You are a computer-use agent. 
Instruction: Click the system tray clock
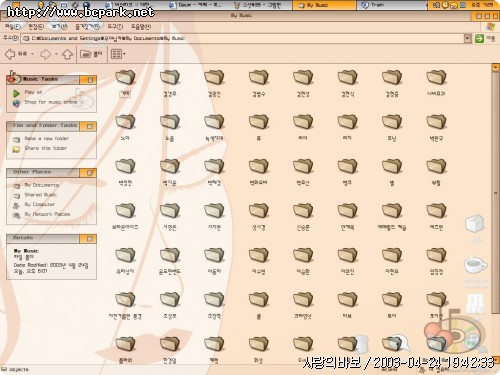(481, 5)
